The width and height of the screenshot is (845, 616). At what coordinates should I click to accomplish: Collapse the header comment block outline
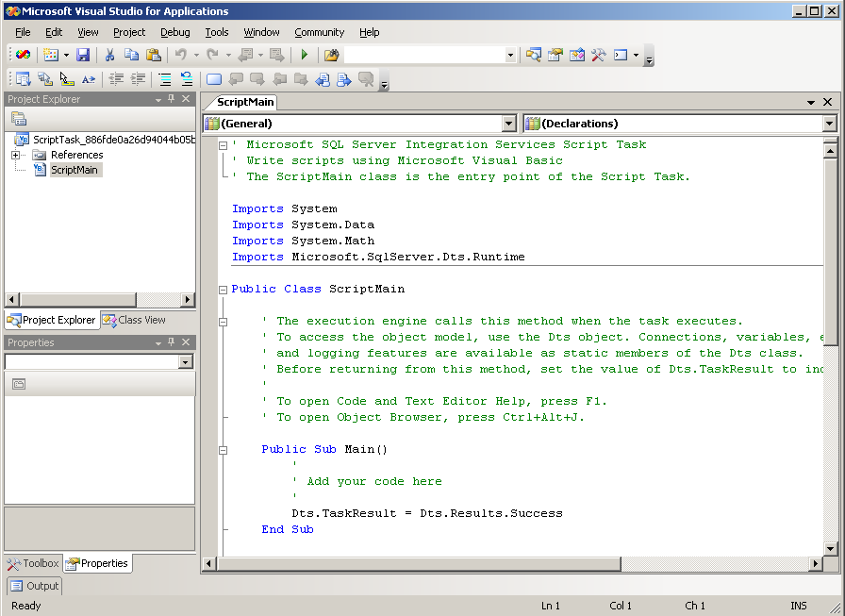[x=224, y=145]
